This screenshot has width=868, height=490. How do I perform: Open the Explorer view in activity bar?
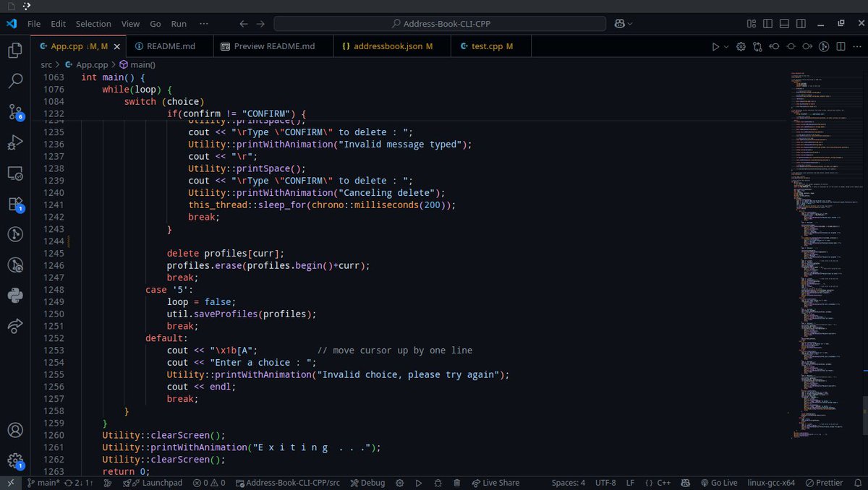tap(15, 50)
